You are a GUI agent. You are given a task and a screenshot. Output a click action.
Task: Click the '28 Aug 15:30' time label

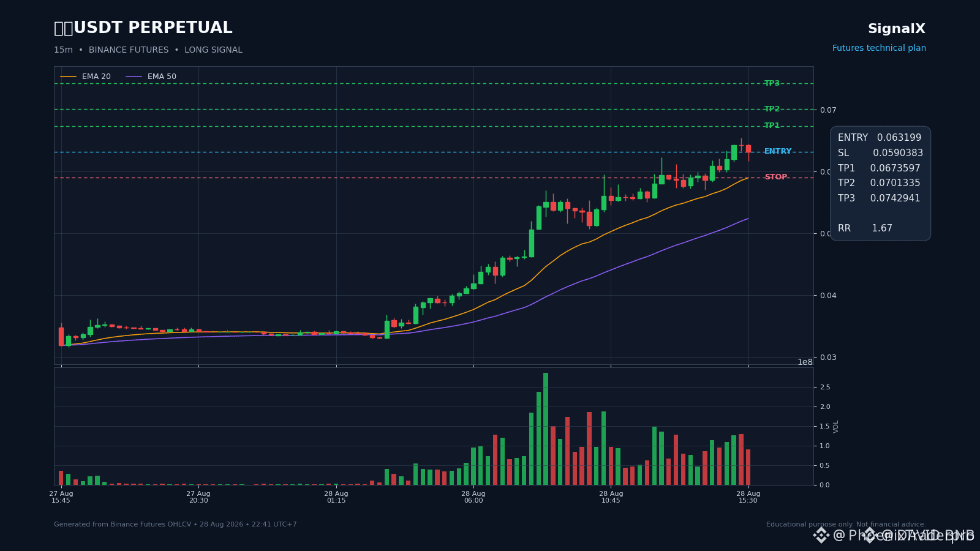pos(748,497)
